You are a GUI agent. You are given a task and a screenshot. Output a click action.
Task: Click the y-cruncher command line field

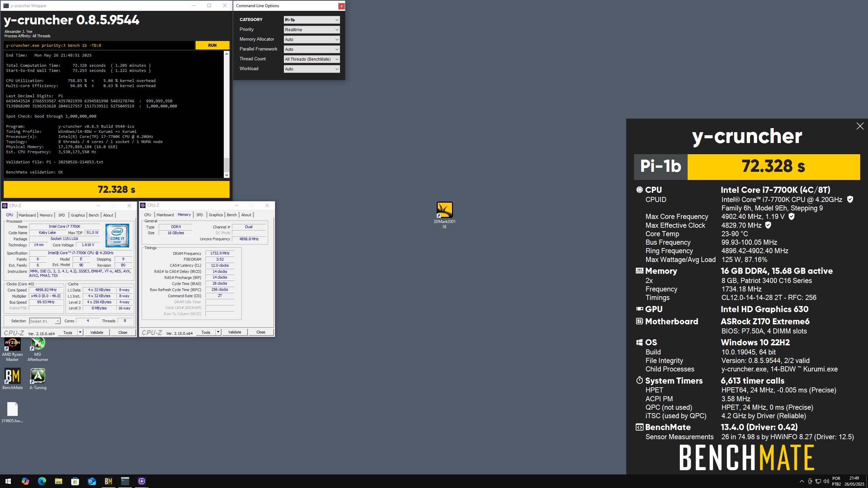click(x=99, y=45)
